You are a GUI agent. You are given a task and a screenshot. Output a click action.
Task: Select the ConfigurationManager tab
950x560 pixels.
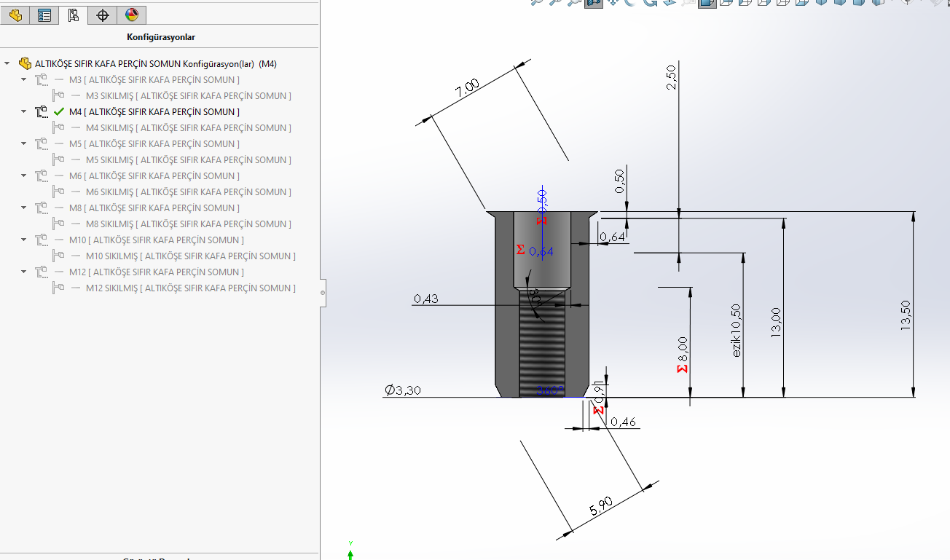tap(73, 15)
